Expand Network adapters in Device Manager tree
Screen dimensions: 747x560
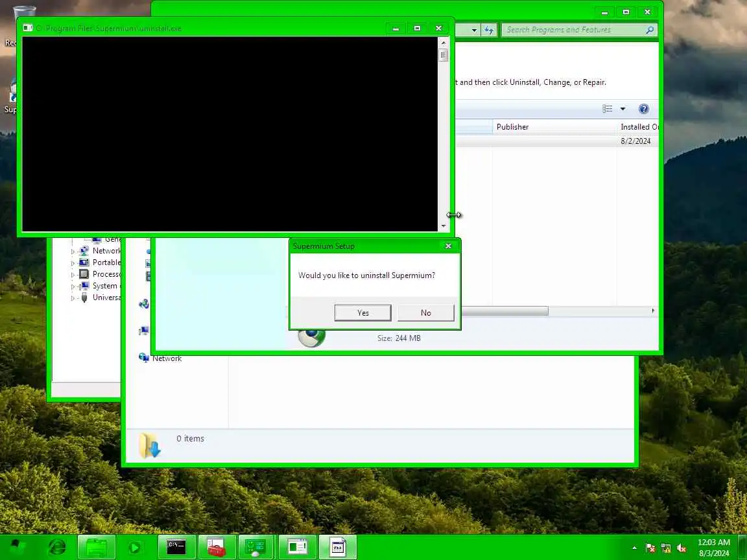pos(73,251)
